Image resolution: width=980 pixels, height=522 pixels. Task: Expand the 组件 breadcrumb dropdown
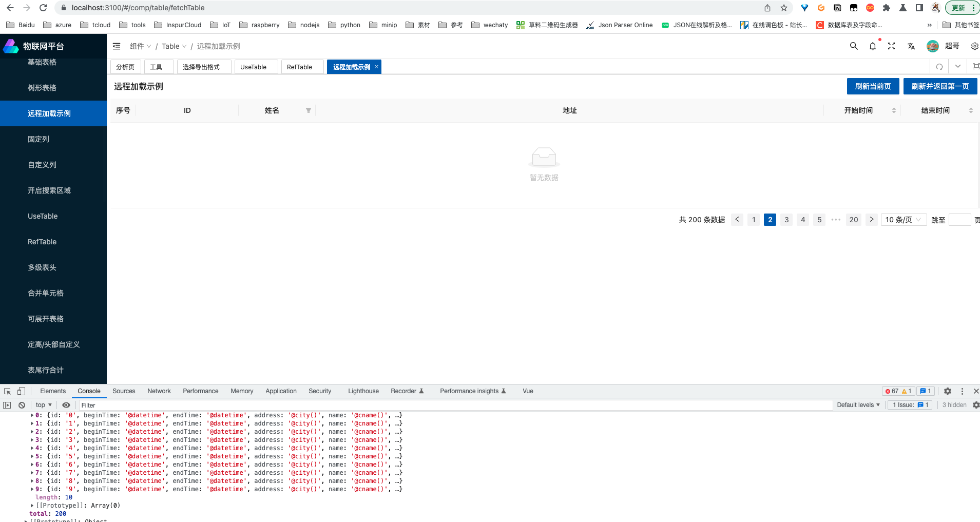tap(140, 46)
